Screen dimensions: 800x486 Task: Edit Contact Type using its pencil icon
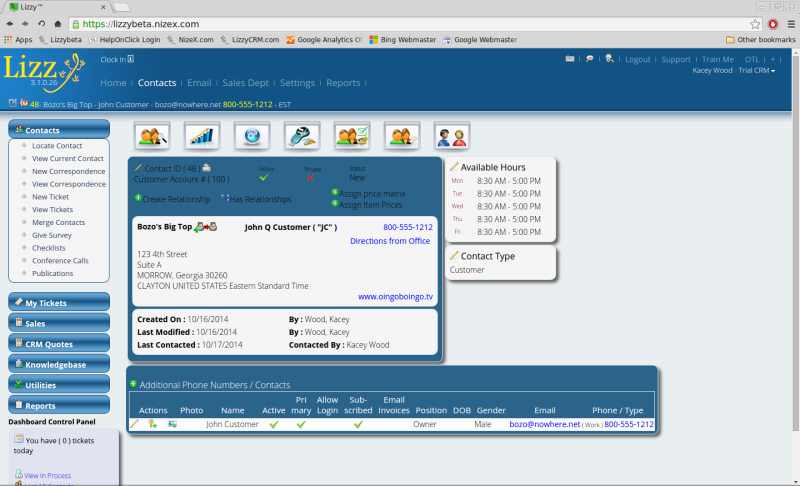pos(454,256)
